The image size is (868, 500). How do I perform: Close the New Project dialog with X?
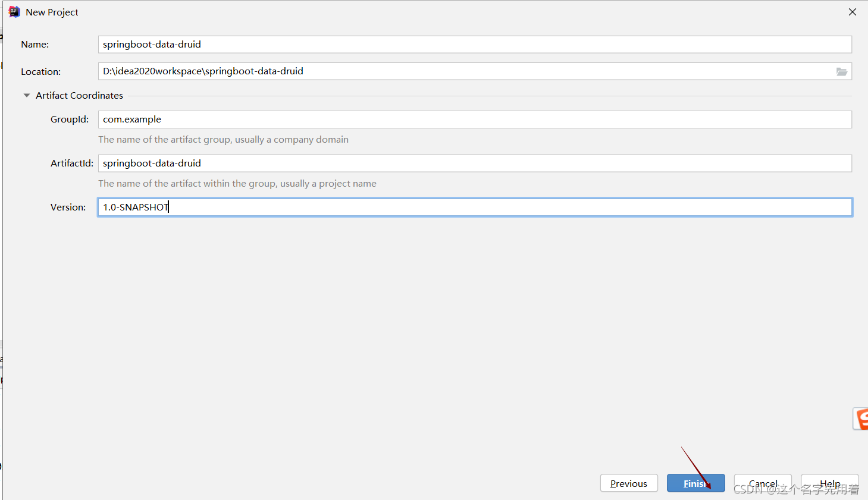pyautogui.click(x=853, y=12)
